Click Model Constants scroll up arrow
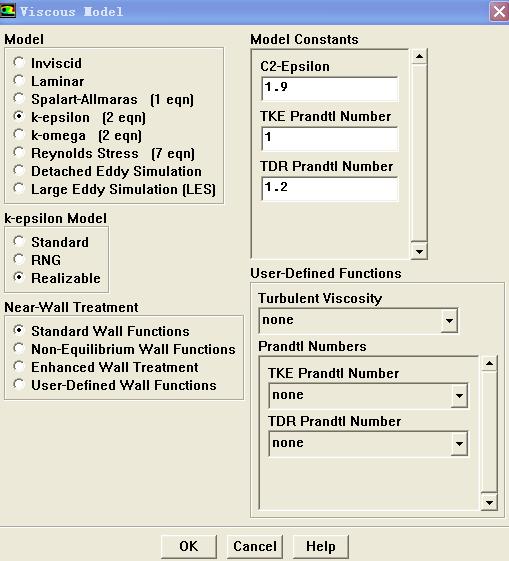 (419, 57)
